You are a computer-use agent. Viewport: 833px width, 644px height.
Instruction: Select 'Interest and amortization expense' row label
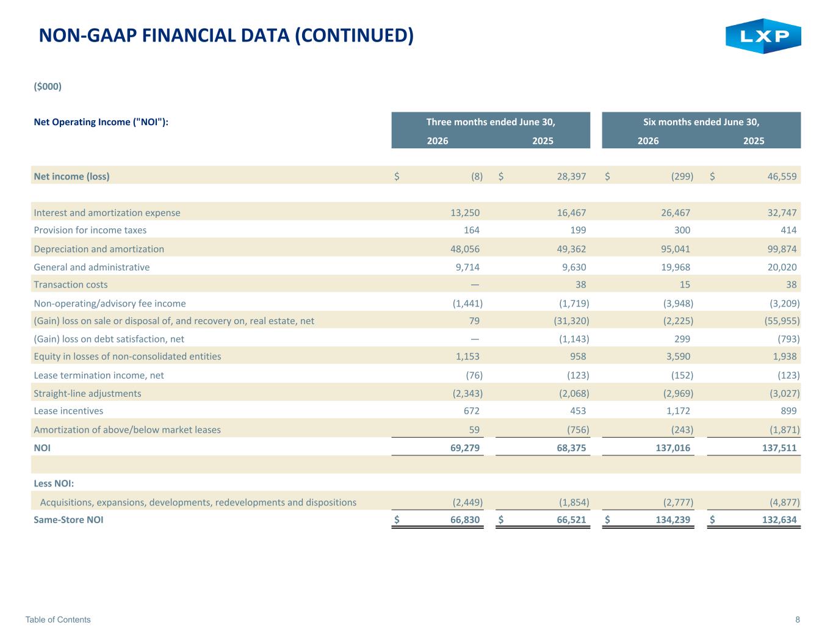pyautogui.click(x=107, y=213)
